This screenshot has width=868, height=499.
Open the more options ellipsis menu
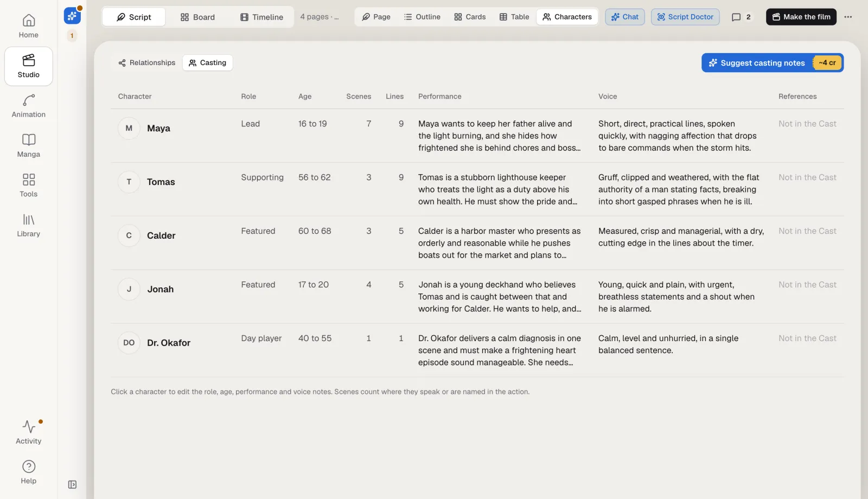848,17
